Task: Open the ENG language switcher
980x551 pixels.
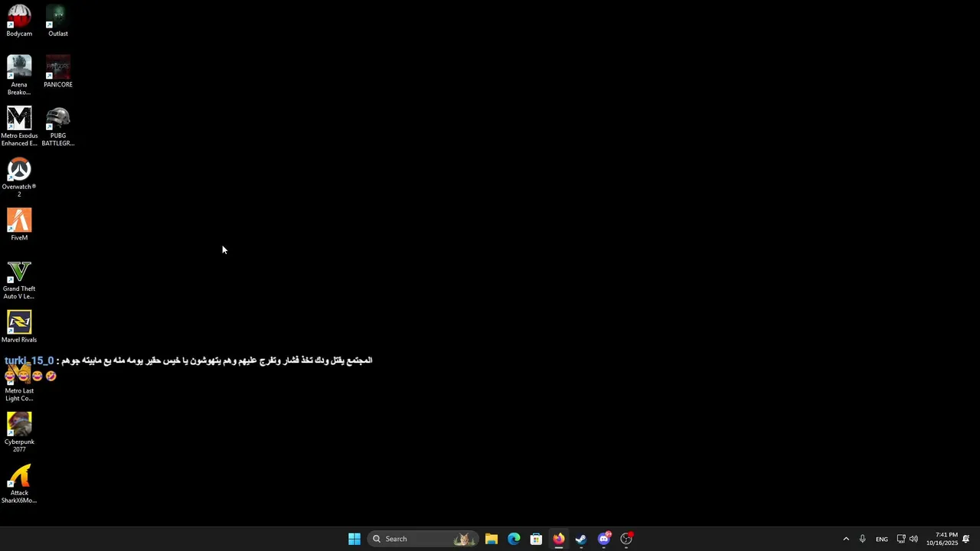Action: point(882,539)
